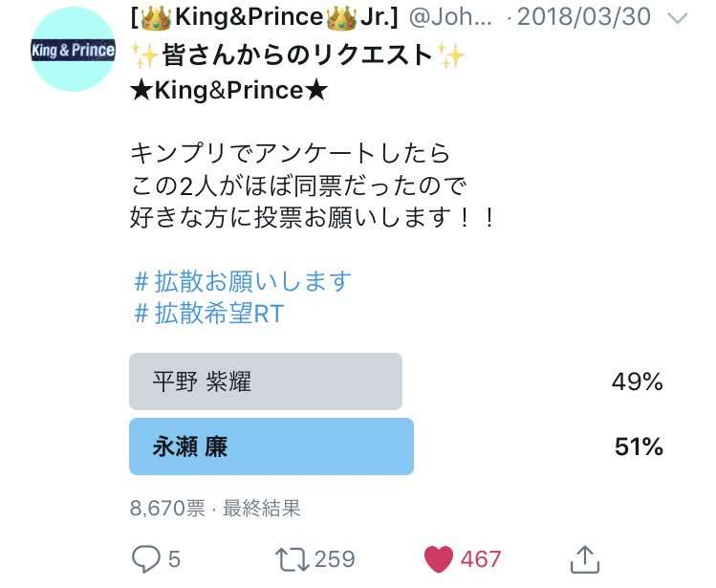716x588 pixels.
Task: Open the King & Prince profile avatar
Action: point(73,50)
